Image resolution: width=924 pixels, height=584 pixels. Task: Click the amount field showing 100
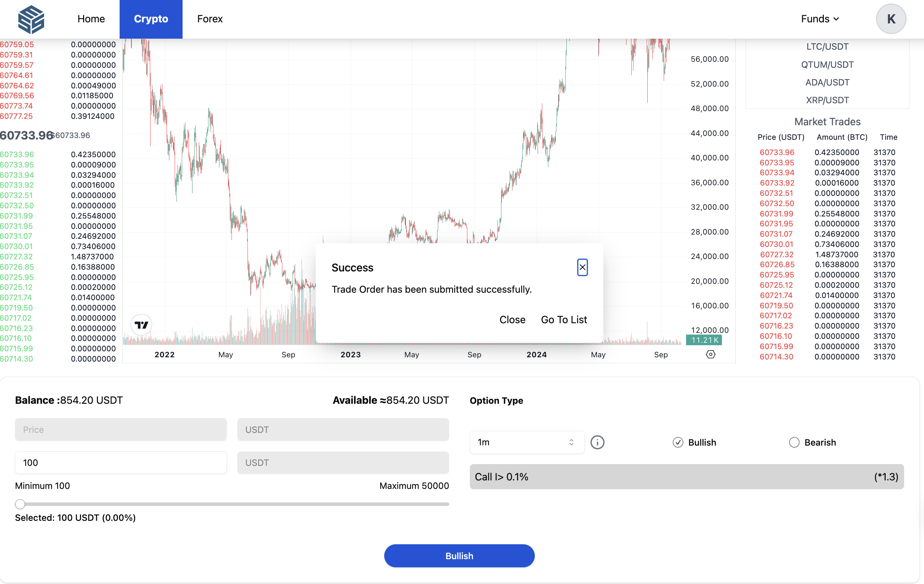click(x=120, y=462)
